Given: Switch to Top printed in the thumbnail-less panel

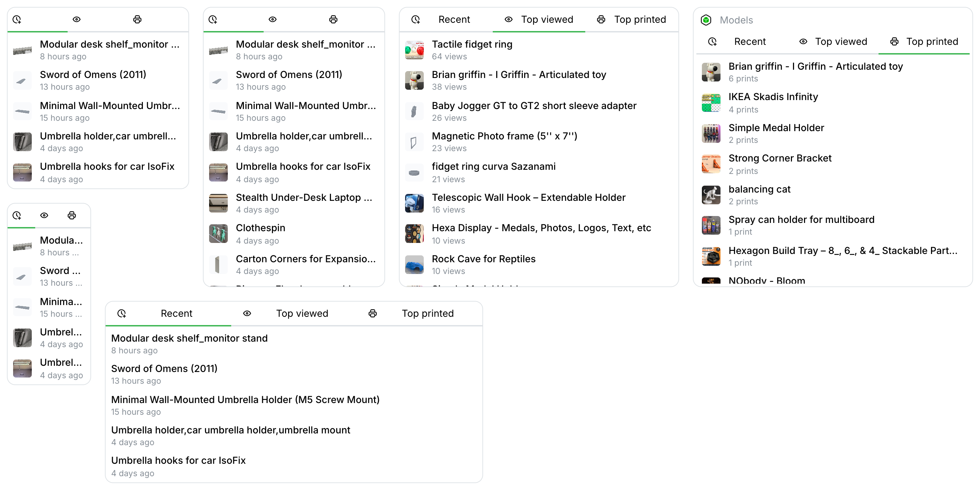Looking at the screenshot, I should pos(420,313).
